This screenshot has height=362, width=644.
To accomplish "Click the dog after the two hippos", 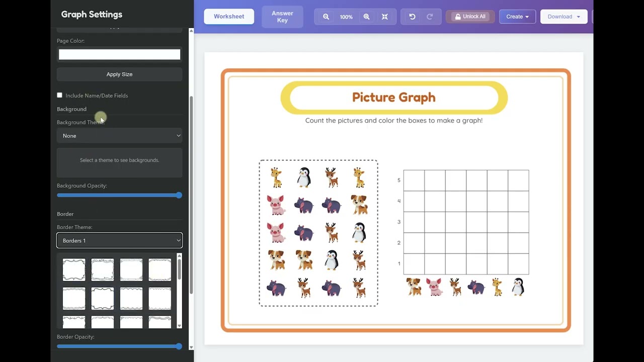I will [359, 205].
